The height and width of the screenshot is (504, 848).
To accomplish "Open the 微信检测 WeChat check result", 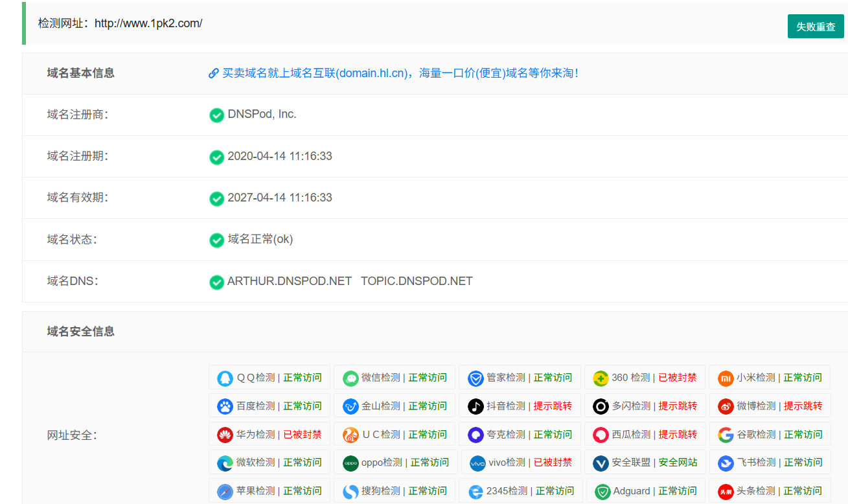I will tap(395, 377).
